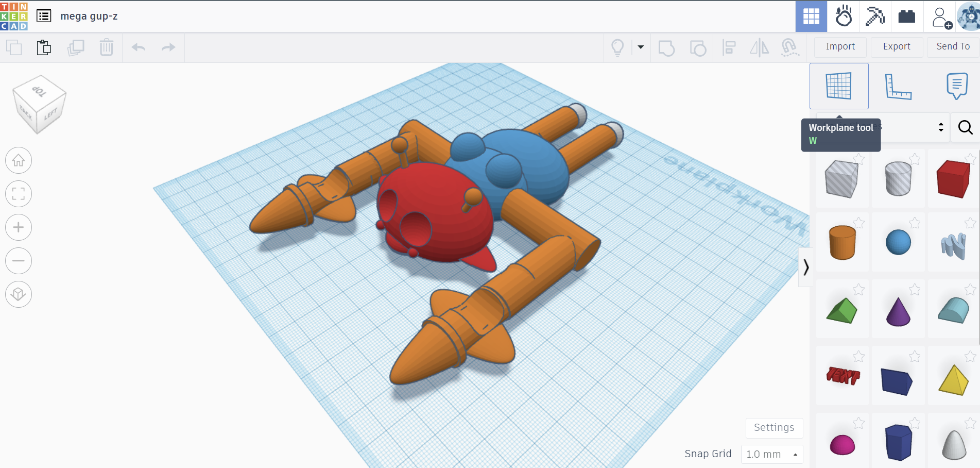Click the Duplicate and repeat icon

76,47
